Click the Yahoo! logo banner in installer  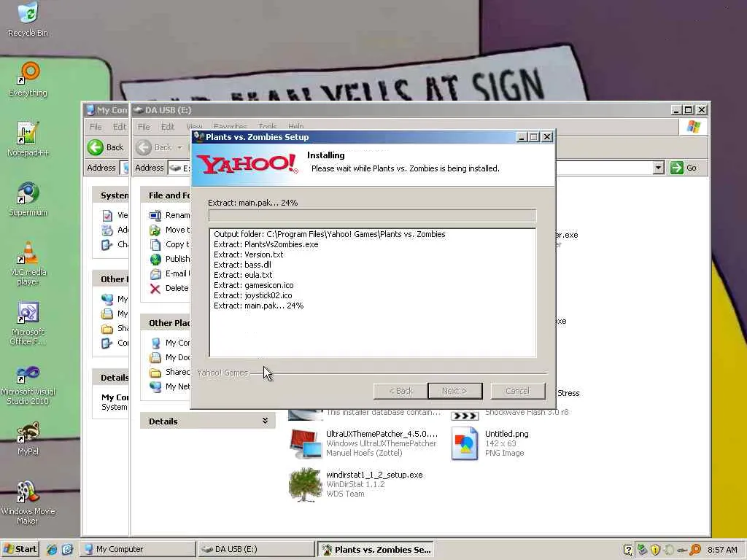point(247,164)
